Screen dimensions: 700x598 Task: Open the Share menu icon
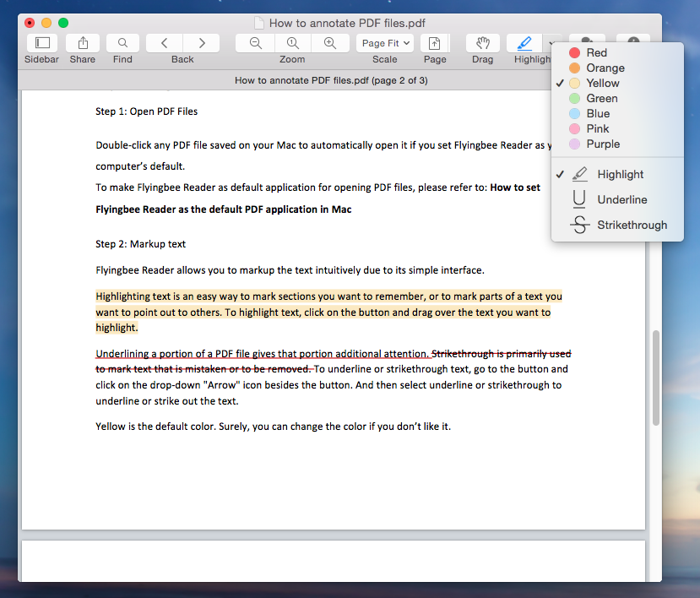[x=83, y=43]
